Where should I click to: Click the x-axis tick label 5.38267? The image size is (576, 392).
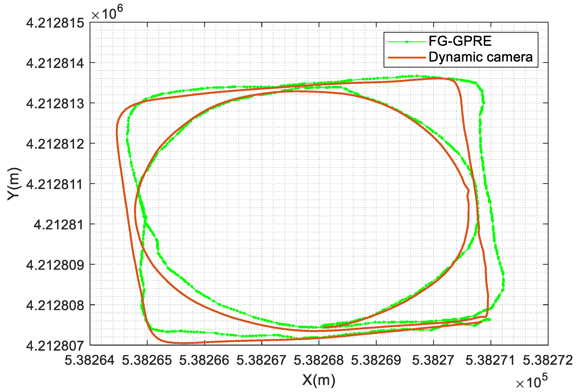pos(261,360)
